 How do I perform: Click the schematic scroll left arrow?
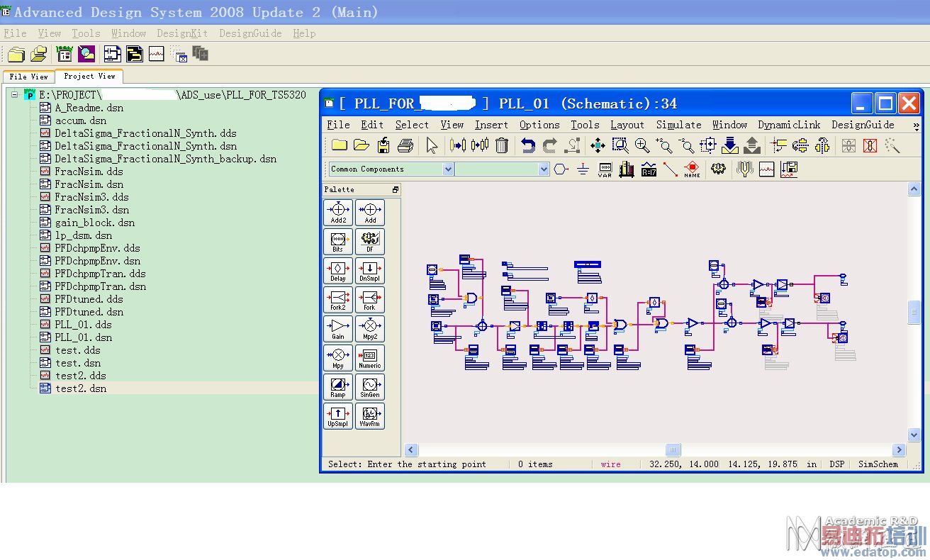[411, 449]
